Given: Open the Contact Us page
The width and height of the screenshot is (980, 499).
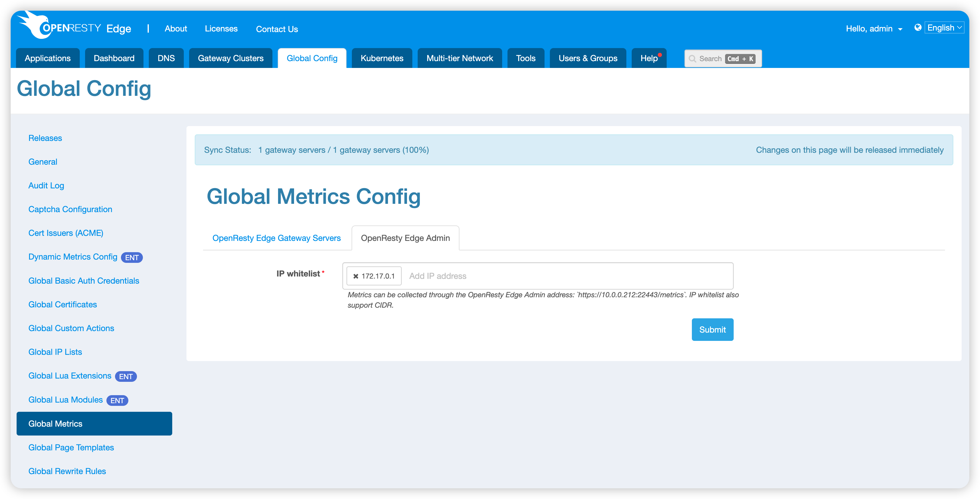Looking at the screenshot, I should point(277,29).
